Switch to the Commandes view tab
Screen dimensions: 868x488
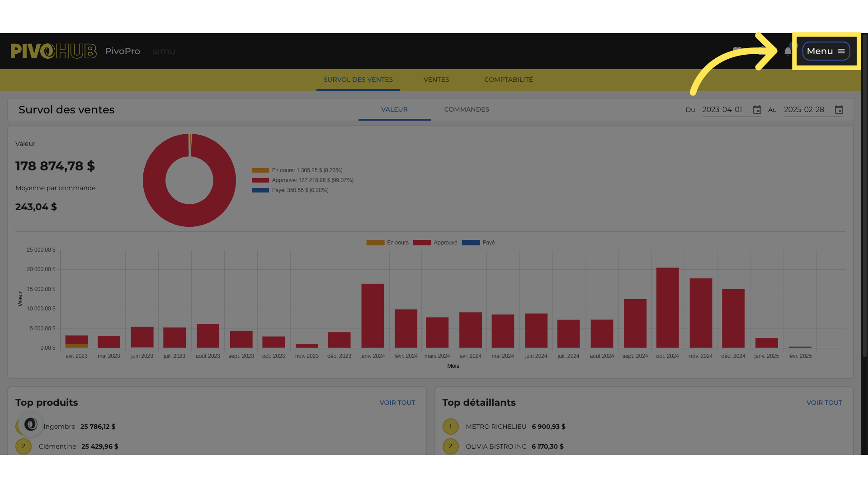(466, 109)
